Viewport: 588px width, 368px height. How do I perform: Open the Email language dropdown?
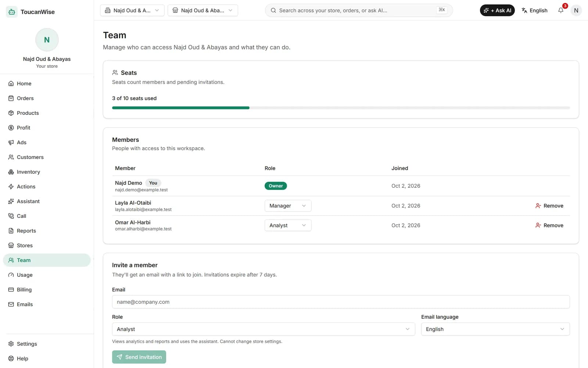click(495, 329)
